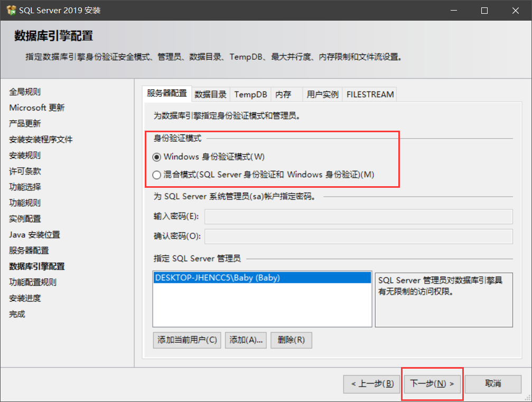Screen dimensions: 532x402
Task: Close the SQL Server 2019 setup window
Action: [516, 11]
